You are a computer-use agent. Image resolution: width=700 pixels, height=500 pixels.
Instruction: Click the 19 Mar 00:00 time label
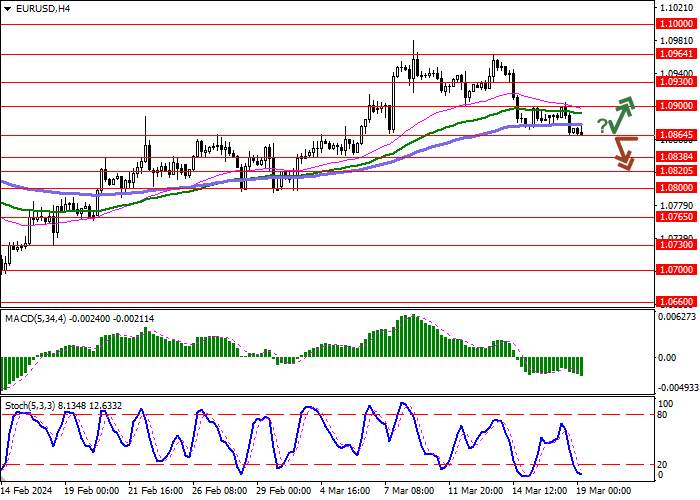pyautogui.click(x=604, y=491)
